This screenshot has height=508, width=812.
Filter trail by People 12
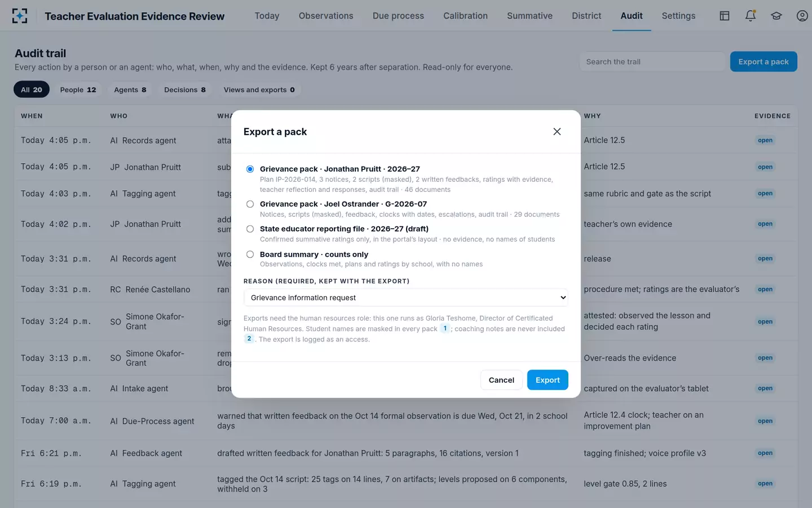[x=78, y=90]
